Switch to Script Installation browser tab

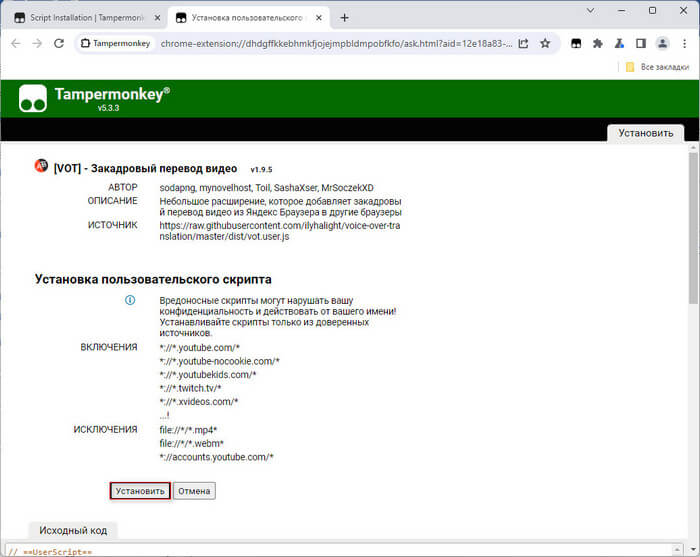point(80,17)
